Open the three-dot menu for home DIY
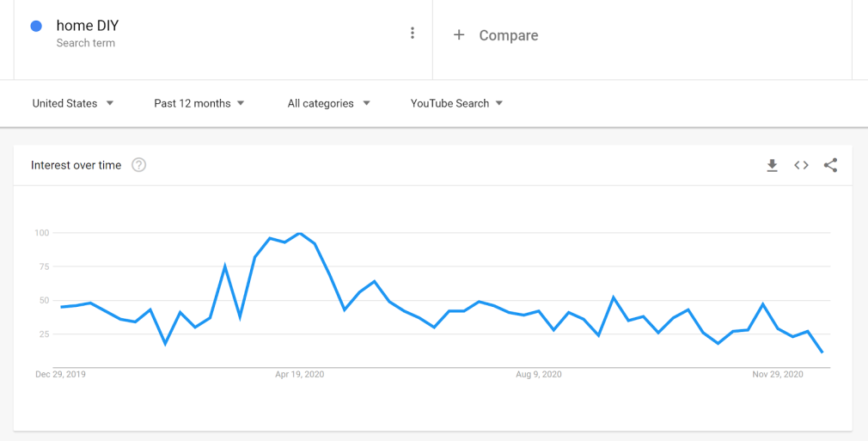The image size is (868, 441). (x=413, y=34)
